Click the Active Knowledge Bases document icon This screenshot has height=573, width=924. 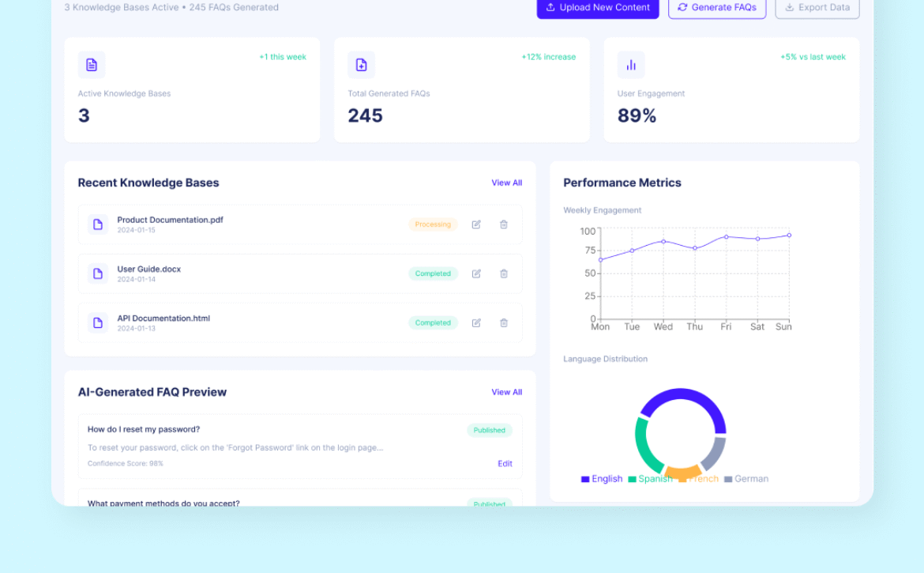(92, 65)
